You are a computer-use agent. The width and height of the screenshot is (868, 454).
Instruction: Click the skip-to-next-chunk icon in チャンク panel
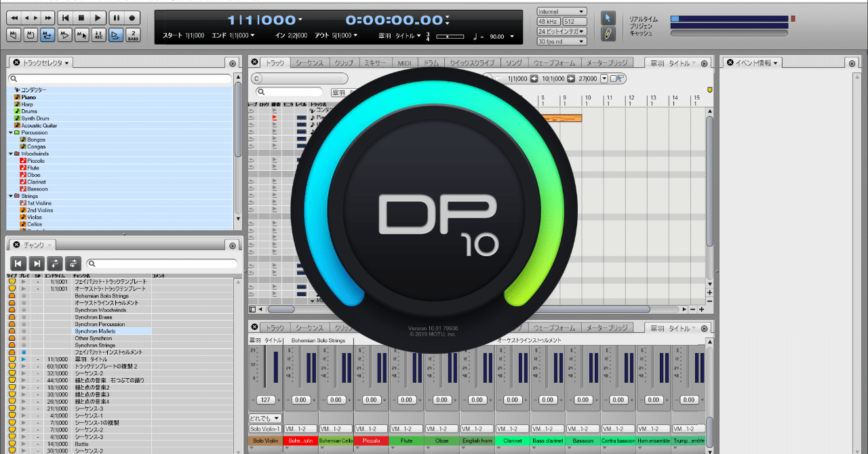click(x=36, y=263)
